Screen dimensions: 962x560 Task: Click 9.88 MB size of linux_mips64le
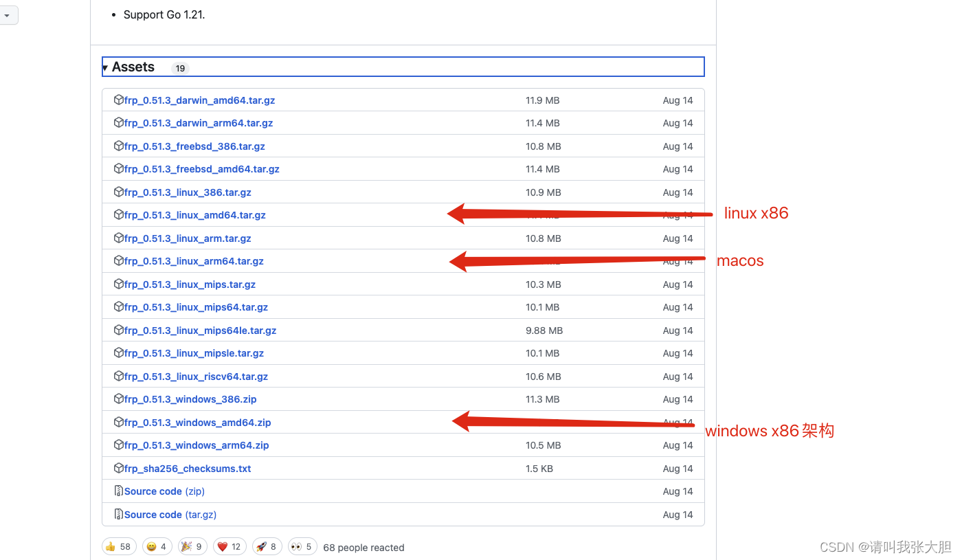(544, 331)
